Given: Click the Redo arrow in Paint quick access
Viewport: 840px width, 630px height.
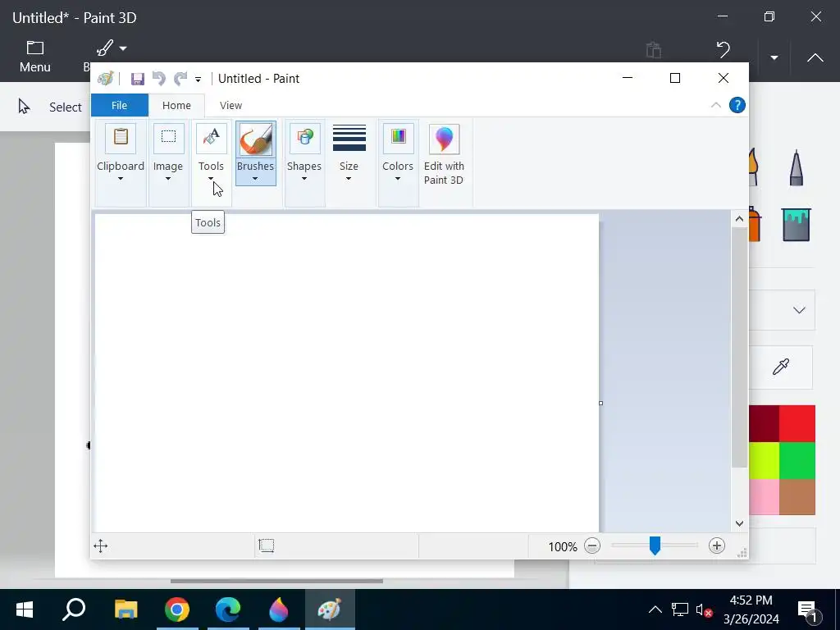Looking at the screenshot, I should [180, 79].
